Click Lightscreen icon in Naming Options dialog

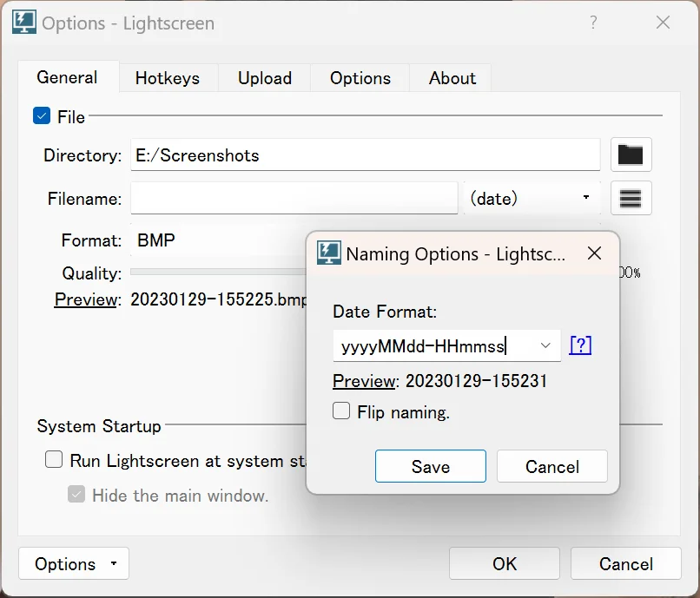tap(328, 253)
